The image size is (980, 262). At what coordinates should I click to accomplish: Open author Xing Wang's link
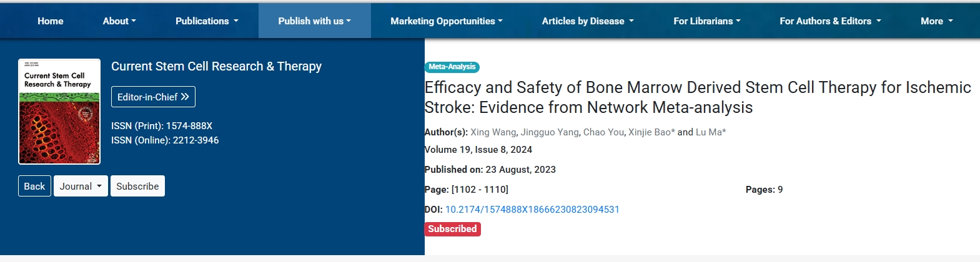[493, 132]
